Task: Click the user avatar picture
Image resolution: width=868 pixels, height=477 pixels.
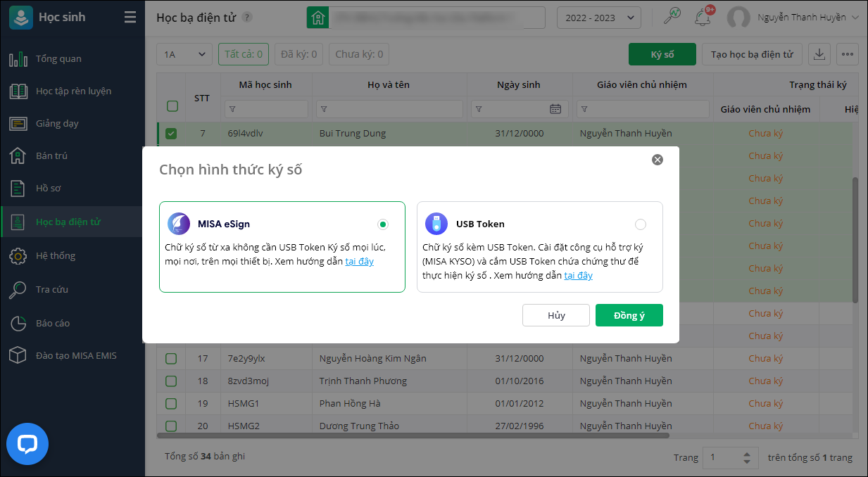Action: [x=738, y=18]
